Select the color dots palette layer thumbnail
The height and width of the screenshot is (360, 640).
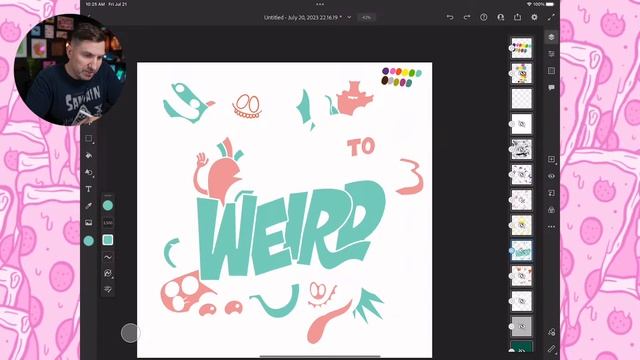522,48
